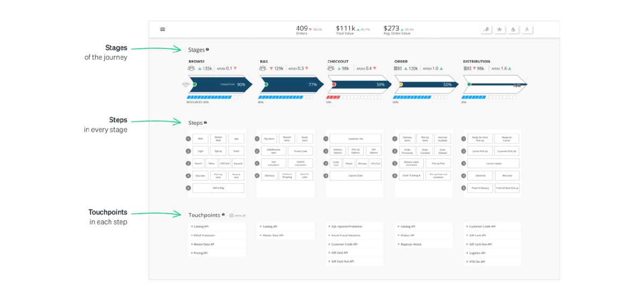The height and width of the screenshot is (303, 644).
Task: Click the Submit Order step button
Action: [355, 176]
